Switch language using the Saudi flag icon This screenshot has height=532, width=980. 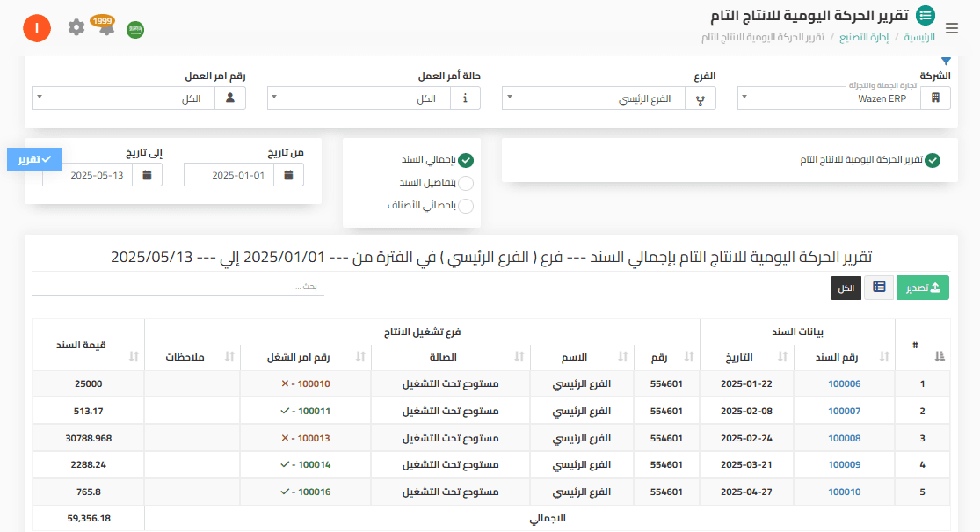click(135, 28)
